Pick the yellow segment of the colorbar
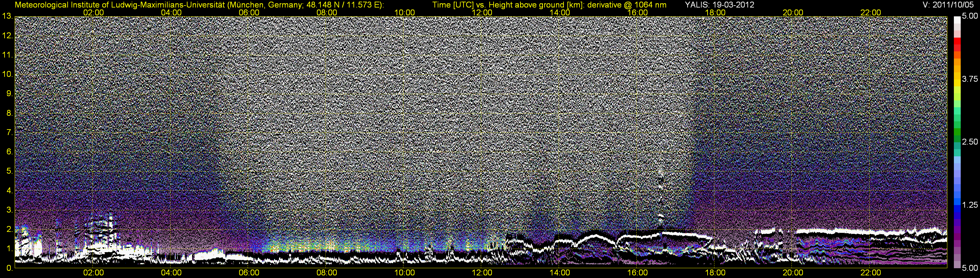 957,84
